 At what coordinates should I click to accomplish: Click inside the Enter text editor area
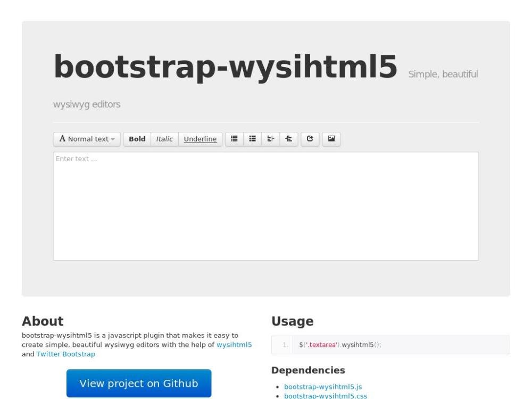pos(265,206)
